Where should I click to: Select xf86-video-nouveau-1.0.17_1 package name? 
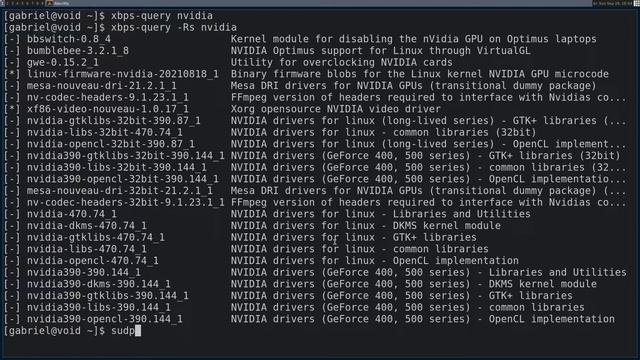[108, 109]
